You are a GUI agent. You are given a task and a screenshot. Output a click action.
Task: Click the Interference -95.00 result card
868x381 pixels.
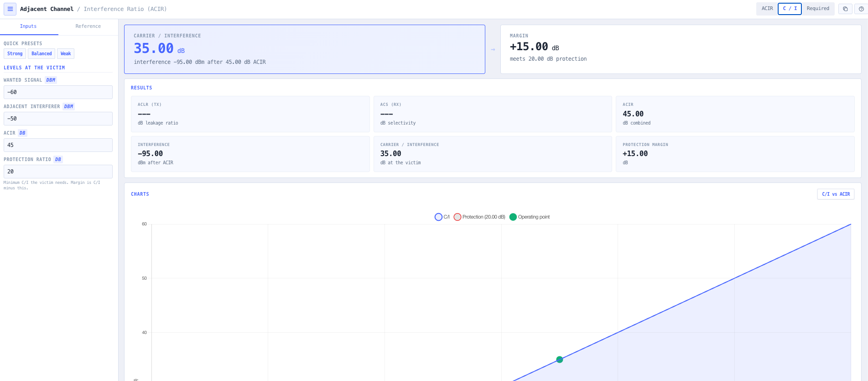pos(250,154)
